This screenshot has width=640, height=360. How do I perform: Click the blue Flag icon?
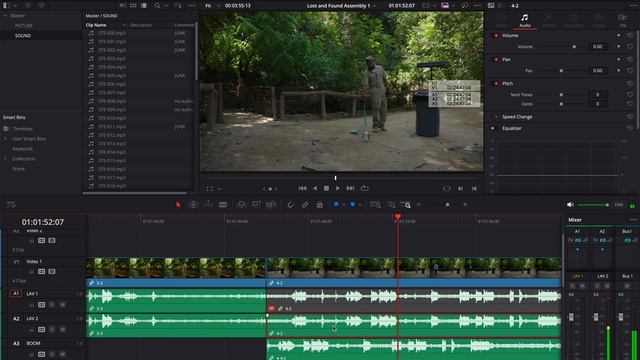[336, 204]
